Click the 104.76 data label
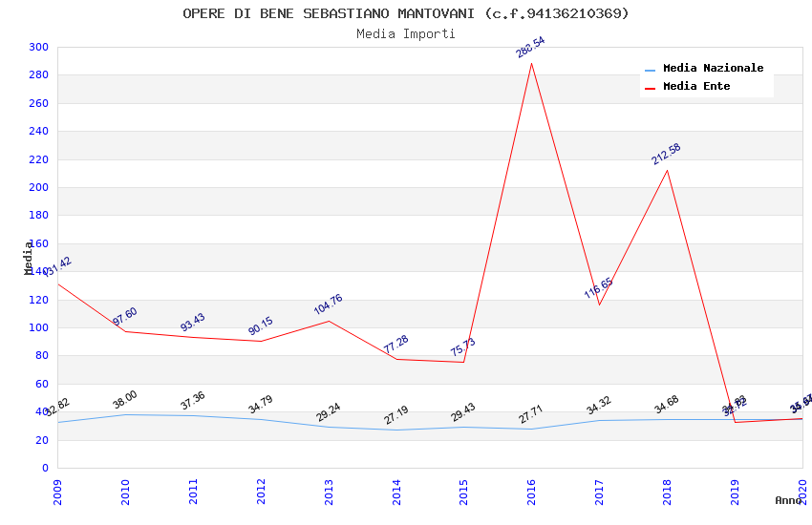Screen dimensions: 812x525 point(329,304)
